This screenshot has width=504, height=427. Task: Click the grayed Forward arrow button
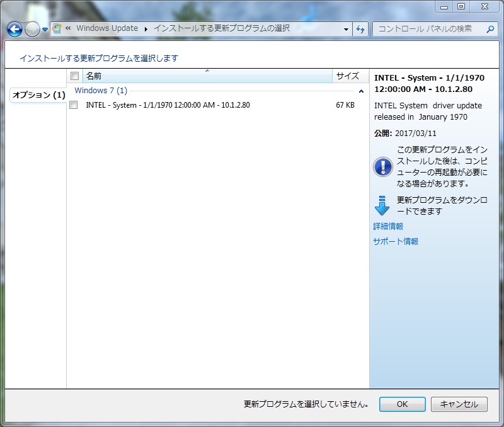click(32, 30)
